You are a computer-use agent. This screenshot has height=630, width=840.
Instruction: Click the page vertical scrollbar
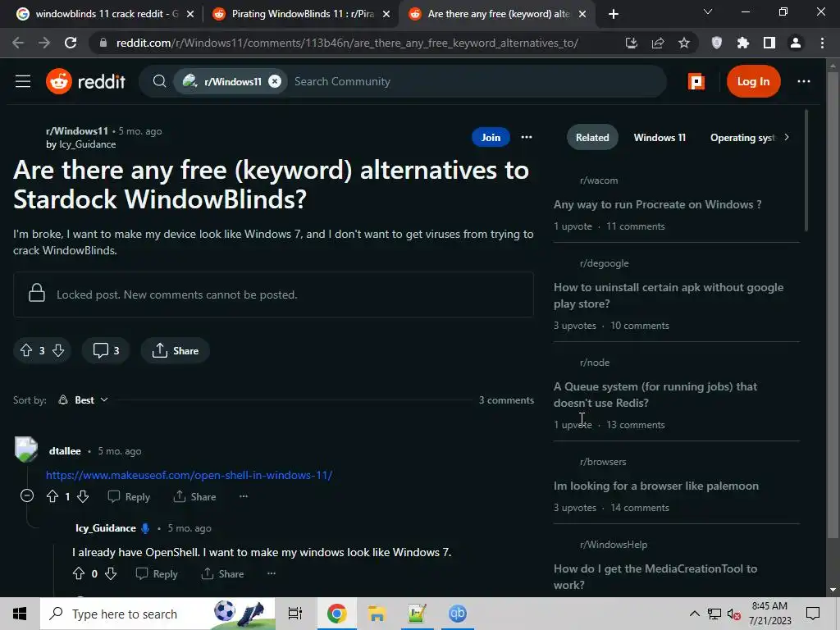833,305
